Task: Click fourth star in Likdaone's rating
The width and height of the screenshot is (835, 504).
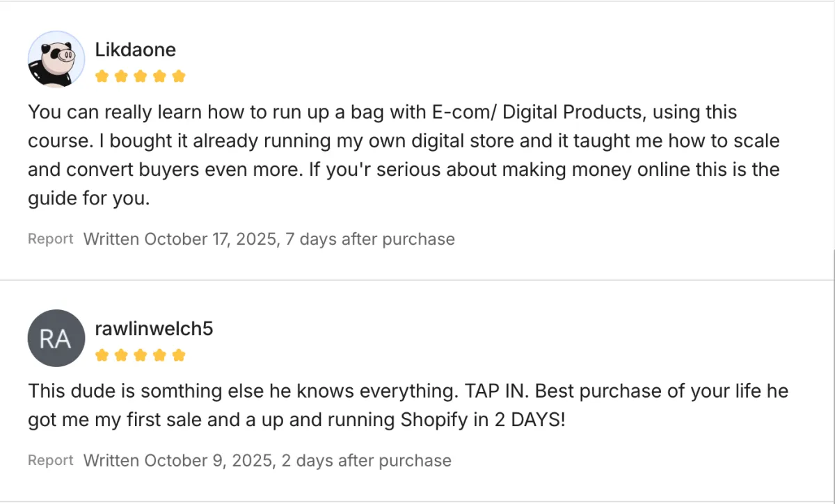Action: coord(159,76)
